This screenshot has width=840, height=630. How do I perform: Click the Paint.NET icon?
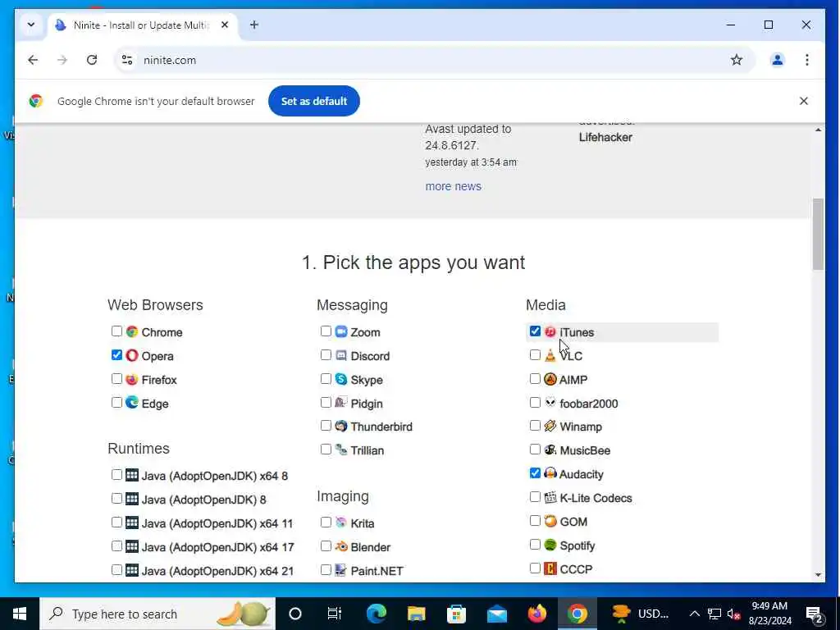pyautogui.click(x=341, y=570)
